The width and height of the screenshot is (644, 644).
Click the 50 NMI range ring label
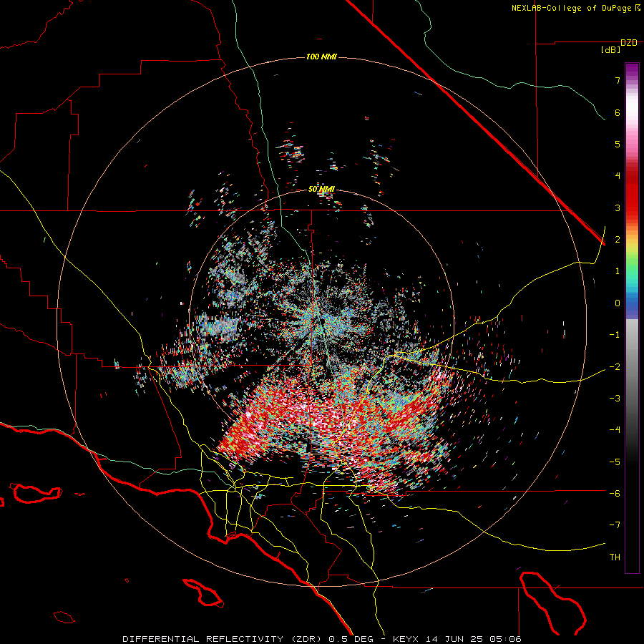pos(321,190)
